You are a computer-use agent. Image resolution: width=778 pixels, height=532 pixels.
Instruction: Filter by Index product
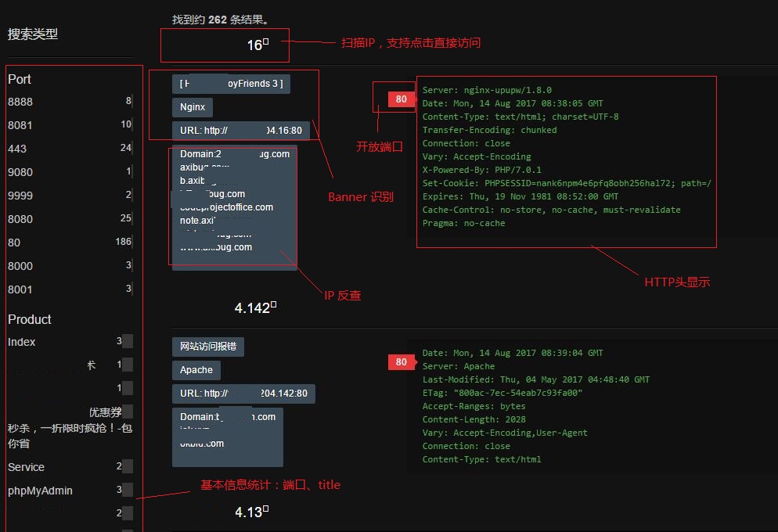22,342
